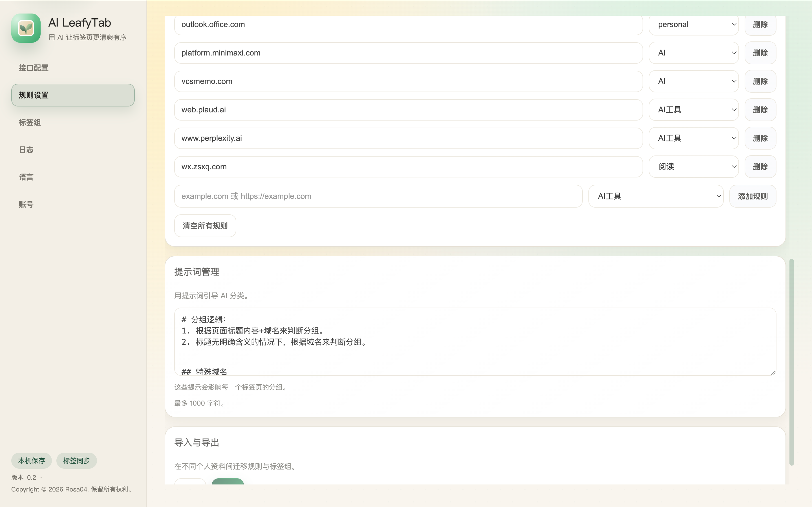Switch to the 标签组 sidebar section
812x507 pixels.
point(30,123)
